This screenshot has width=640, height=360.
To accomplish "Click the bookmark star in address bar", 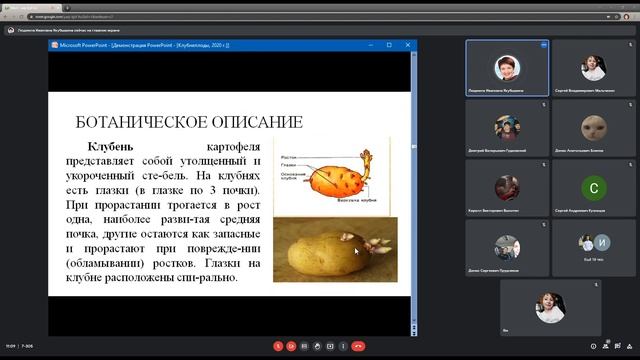I will pos(617,17).
